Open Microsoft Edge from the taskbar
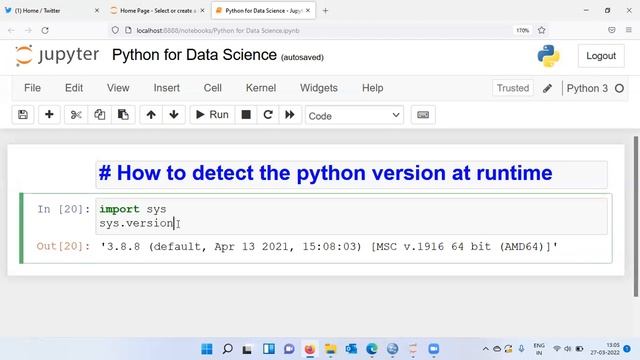Image resolution: width=640 pixels, height=360 pixels. tap(371, 349)
